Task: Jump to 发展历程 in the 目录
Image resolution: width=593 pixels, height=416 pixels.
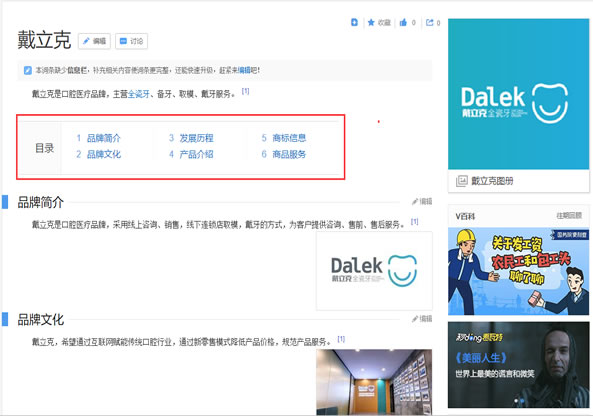Action: pyautogui.click(x=196, y=138)
